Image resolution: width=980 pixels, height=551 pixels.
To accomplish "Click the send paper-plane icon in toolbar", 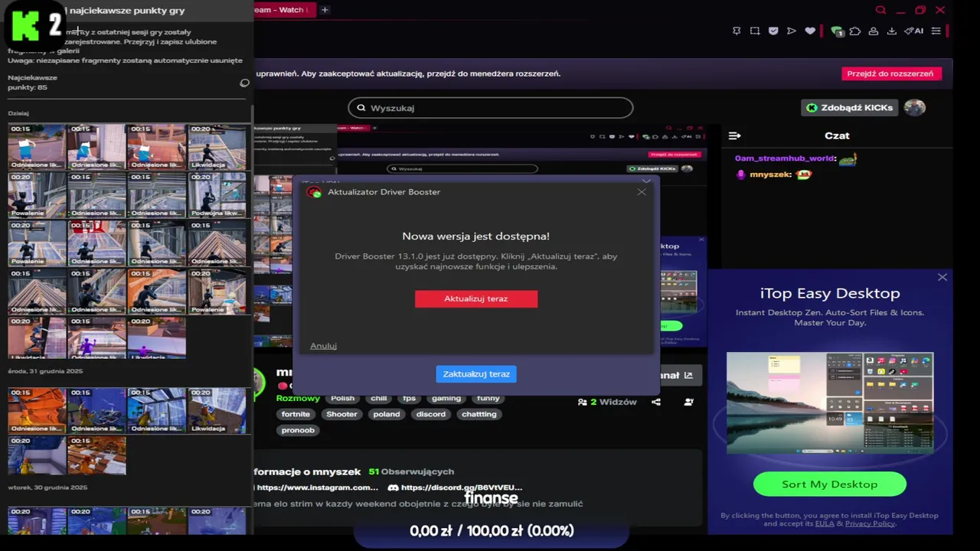I will tap(792, 31).
